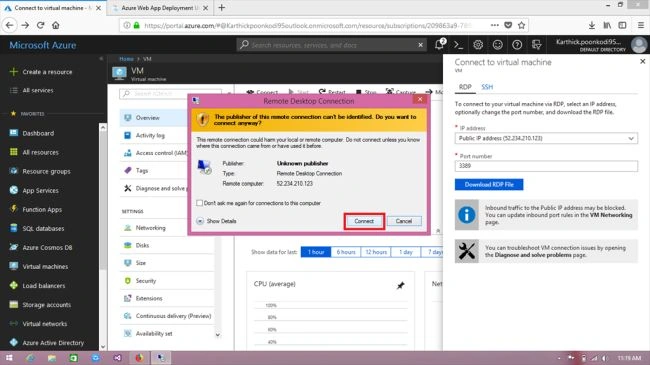The height and width of the screenshot is (365, 650).
Task: Switch to the SSH tab
Action: point(487,87)
